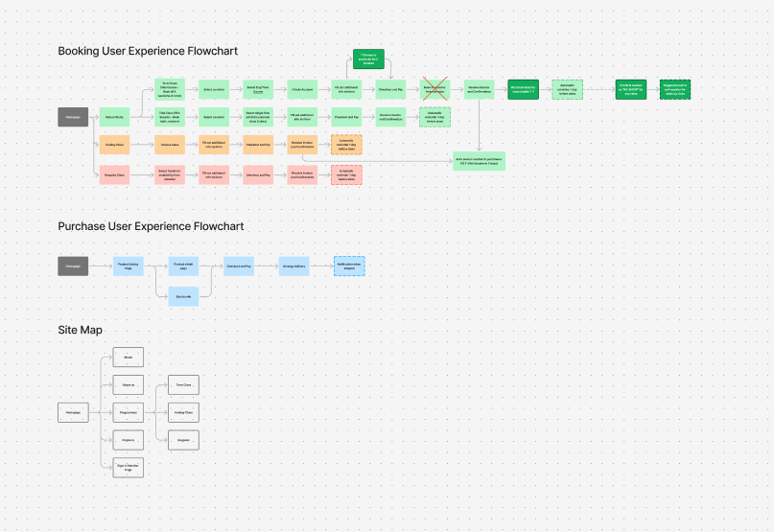774x532 pixels.
Task: Select the dashed light green reminder node in the top row
Action: [x=567, y=89]
